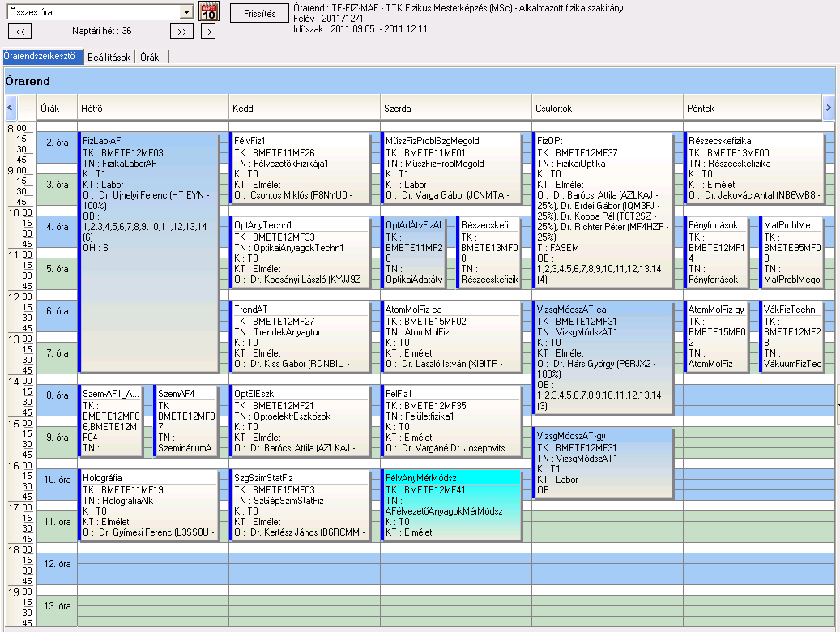Switch to the Órarendszerkesztő tab
The image size is (840, 632).
pyautogui.click(x=43, y=56)
